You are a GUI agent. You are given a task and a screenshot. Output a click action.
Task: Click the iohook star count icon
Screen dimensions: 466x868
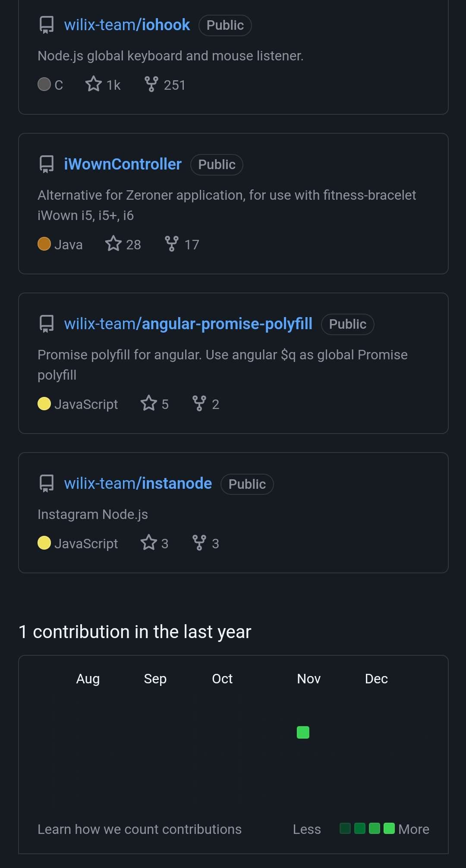pyautogui.click(x=94, y=84)
